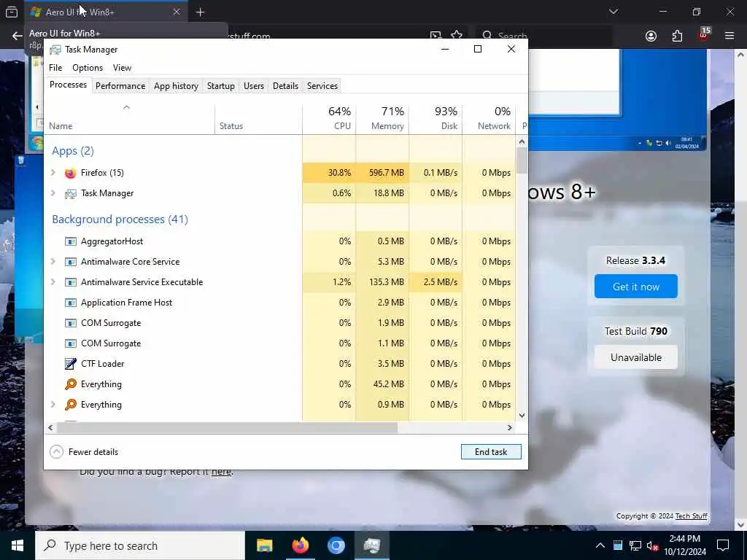The image size is (747, 560).
Task: Open Firefox extensions puzzle icon
Action: tap(678, 36)
